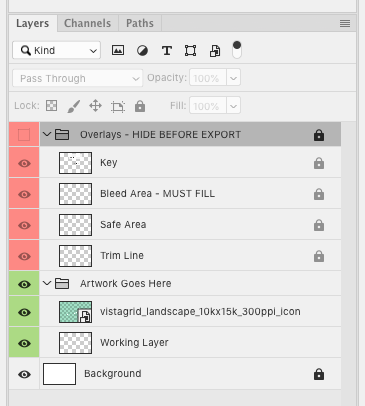
Task: Select the 'Trim Line' layer name
Action: point(122,256)
